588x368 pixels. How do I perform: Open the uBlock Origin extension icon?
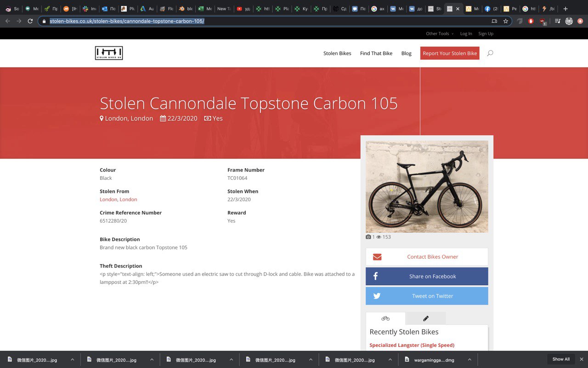(x=543, y=21)
